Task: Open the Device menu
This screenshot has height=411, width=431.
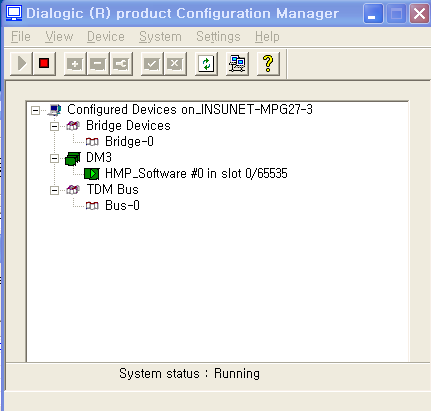Action: tap(106, 37)
